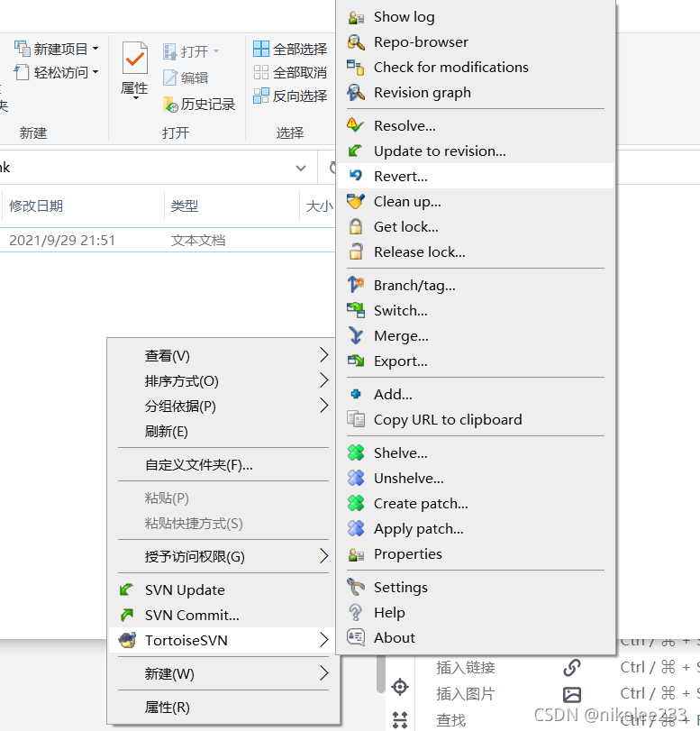Click the Copy URL to clipboard icon
Viewport: 700px width, 731px height.
tap(356, 419)
